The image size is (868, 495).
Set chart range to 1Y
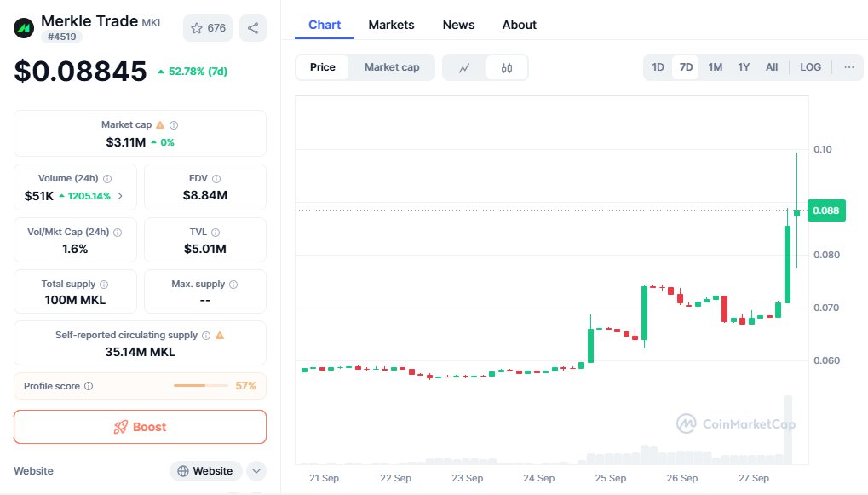point(744,67)
